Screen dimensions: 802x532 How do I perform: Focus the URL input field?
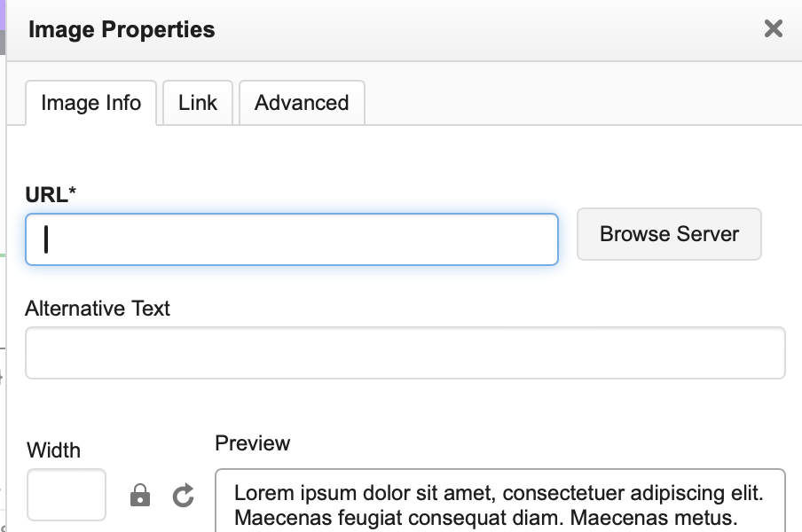point(291,239)
